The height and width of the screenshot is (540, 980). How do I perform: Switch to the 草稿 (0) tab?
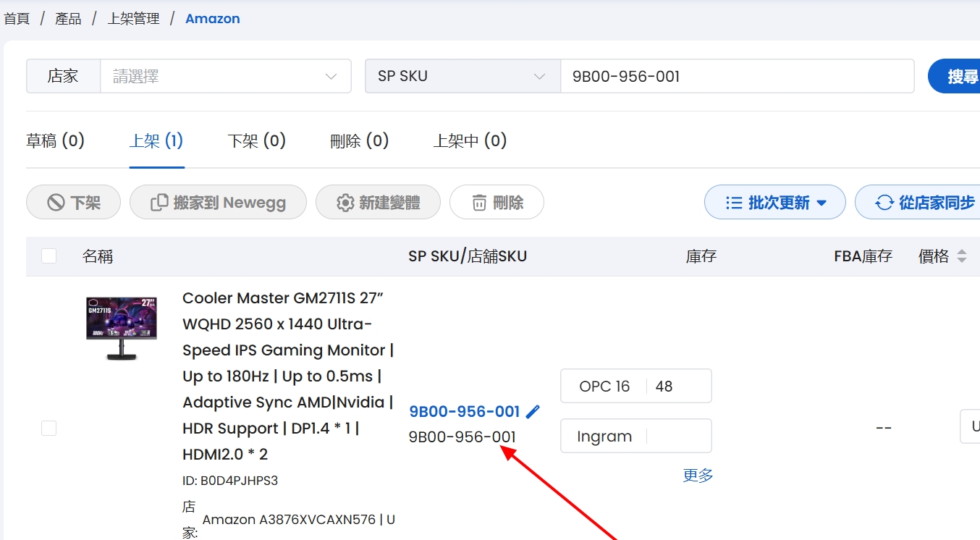[x=56, y=140]
